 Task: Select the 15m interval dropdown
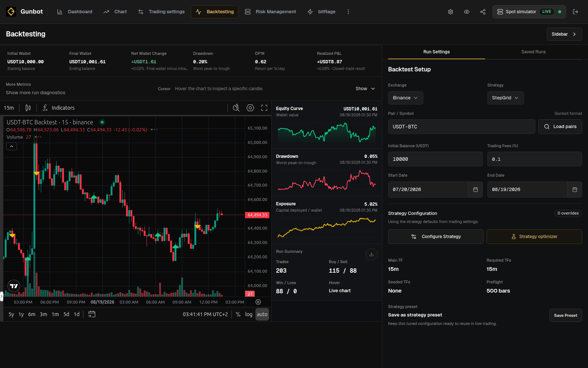9,108
